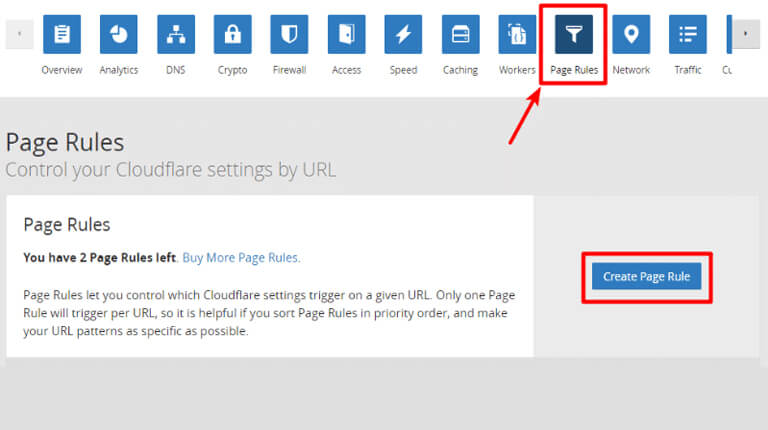Go to DNS network icon
The width and height of the screenshot is (768, 430).
[x=176, y=34]
